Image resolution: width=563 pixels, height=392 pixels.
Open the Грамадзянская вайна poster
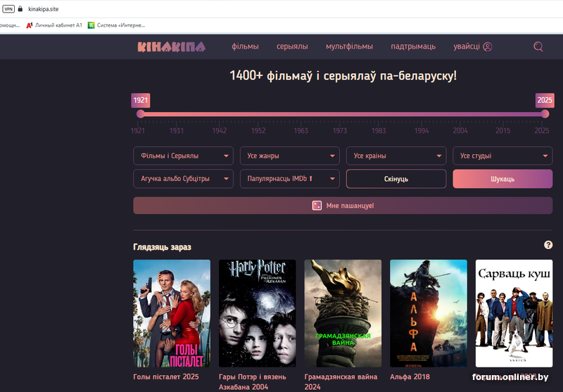pos(343,313)
